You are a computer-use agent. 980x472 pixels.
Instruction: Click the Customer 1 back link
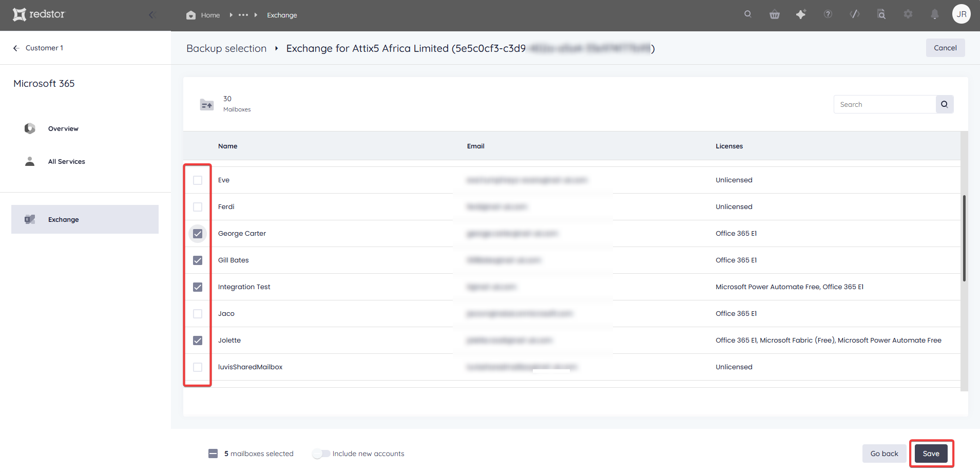[44, 48]
